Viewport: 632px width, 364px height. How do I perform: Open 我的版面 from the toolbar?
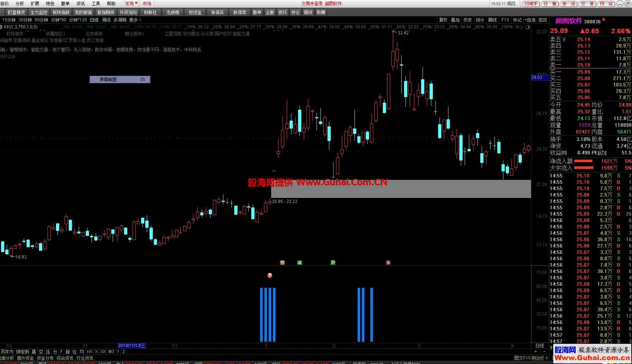(x=84, y=12)
